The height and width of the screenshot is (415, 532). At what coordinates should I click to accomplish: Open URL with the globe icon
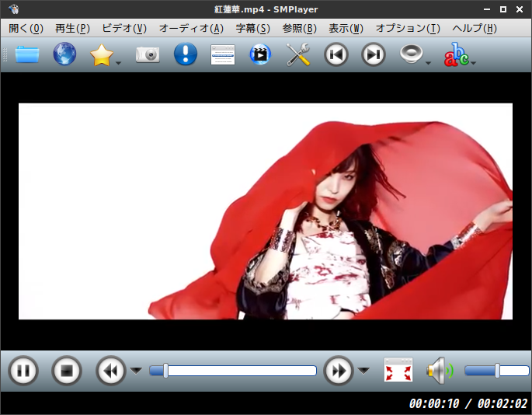click(64, 54)
